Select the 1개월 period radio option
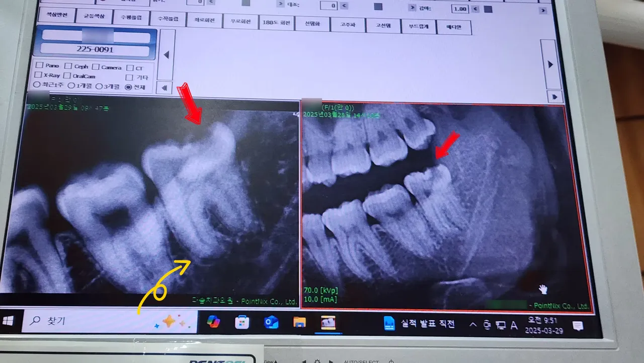 (71, 86)
